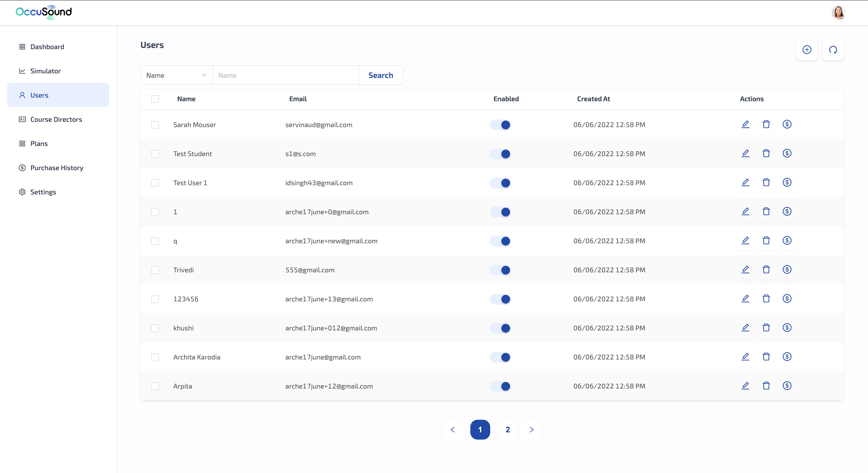Delete Sarah Mouser user
Screen dimensions: 868x473
(766, 124)
